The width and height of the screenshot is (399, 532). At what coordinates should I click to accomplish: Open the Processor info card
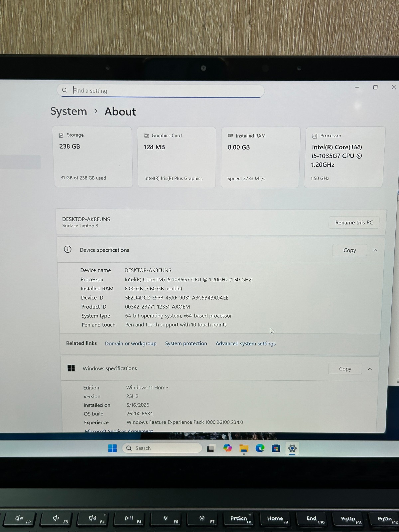pyautogui.click(x=344, y=157)
